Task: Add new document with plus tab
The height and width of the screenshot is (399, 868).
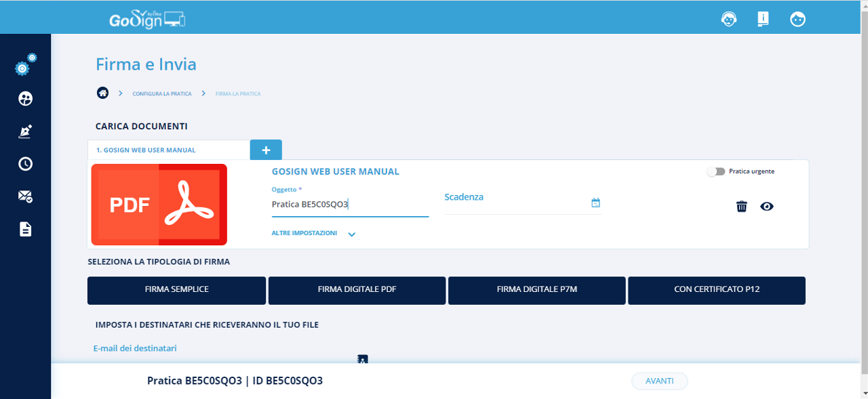Action: (x=266, y=150)
